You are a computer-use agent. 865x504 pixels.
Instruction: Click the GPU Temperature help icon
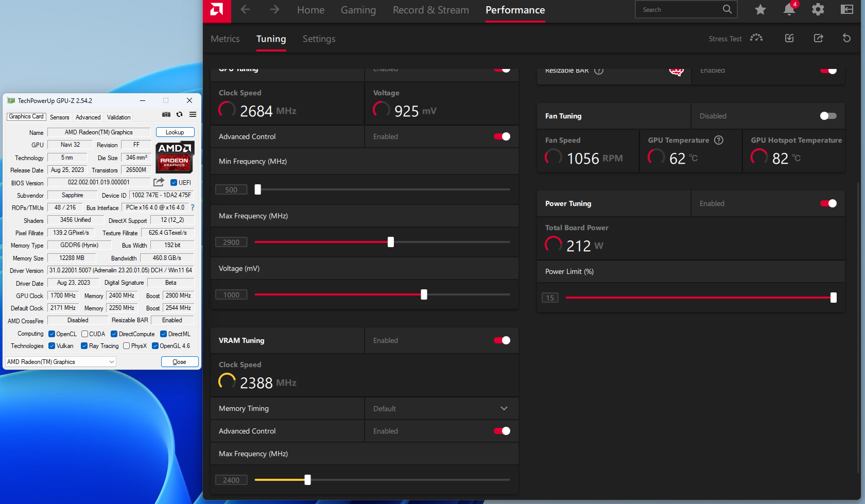[719, 140]
